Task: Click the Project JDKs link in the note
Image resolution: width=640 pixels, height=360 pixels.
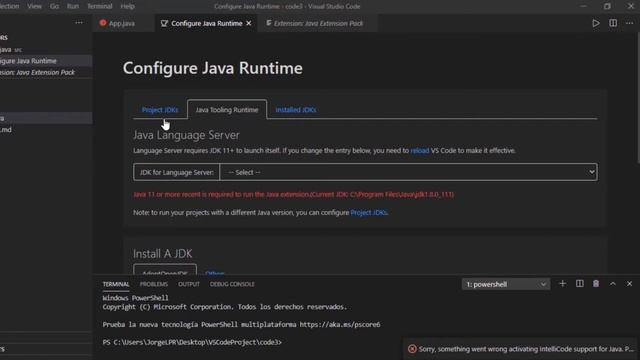Action: pyautogui.click(x=368, y=213)
